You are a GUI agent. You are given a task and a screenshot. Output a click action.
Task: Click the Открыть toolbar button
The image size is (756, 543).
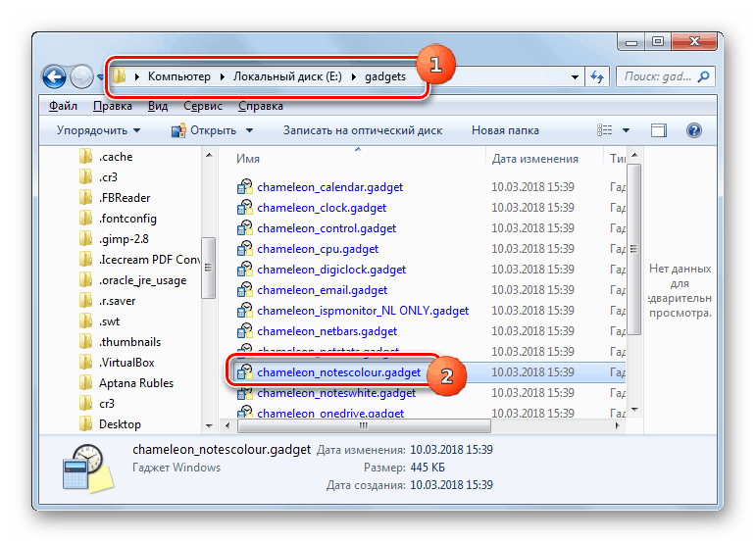click(x=204, y=130)
